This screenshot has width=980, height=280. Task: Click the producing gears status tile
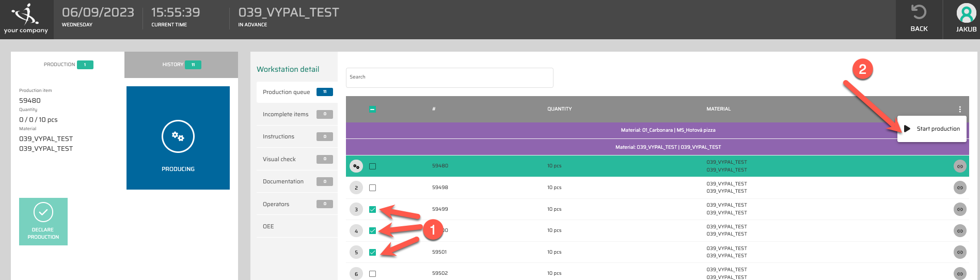coord(178,138)
